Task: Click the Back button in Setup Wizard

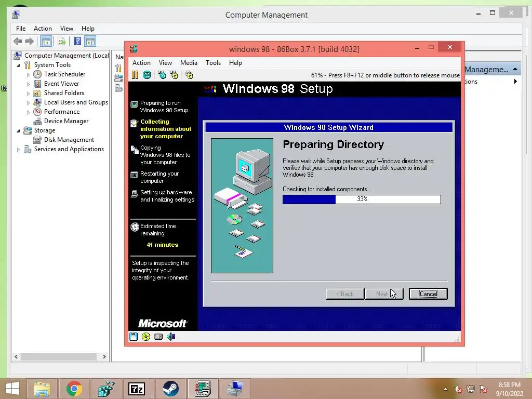Action: tap(345, 294)
